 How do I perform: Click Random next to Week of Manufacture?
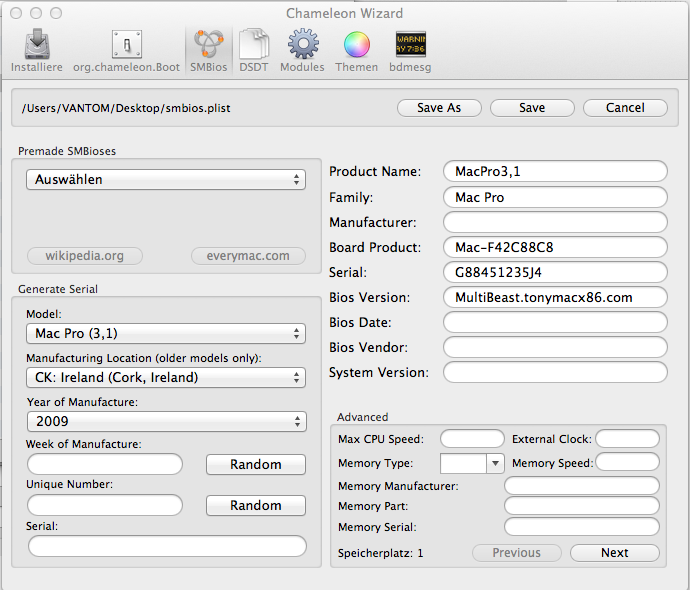click(x=255, y=464)
